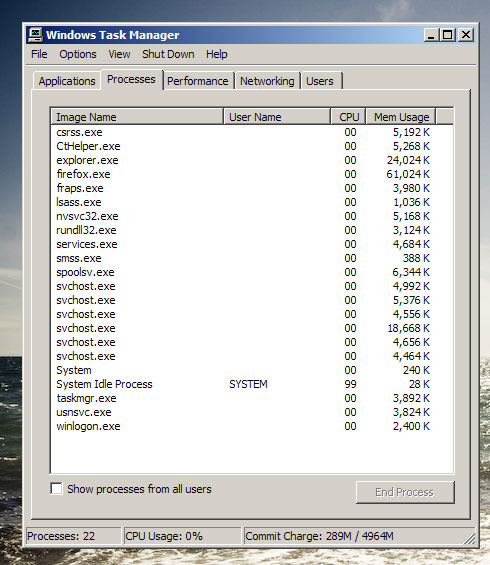Open the Users tab
Screen dimensions: 490x565
(320, 81)
